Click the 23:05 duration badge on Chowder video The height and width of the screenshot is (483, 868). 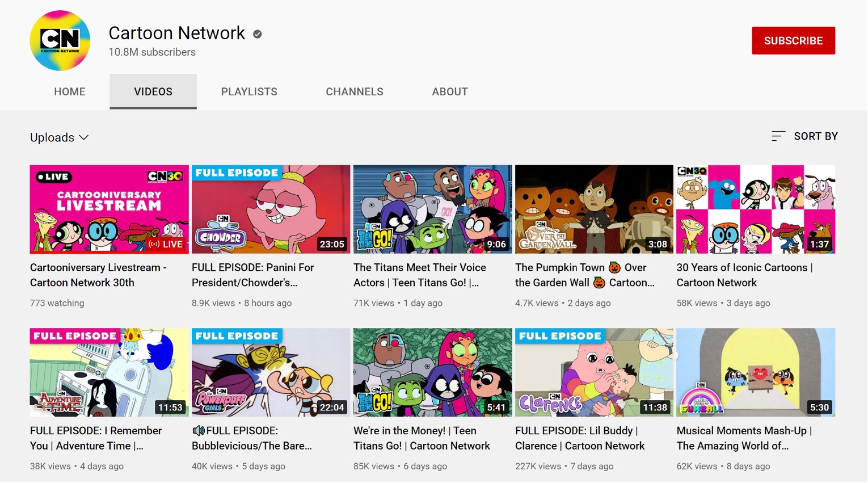point(332,244)
